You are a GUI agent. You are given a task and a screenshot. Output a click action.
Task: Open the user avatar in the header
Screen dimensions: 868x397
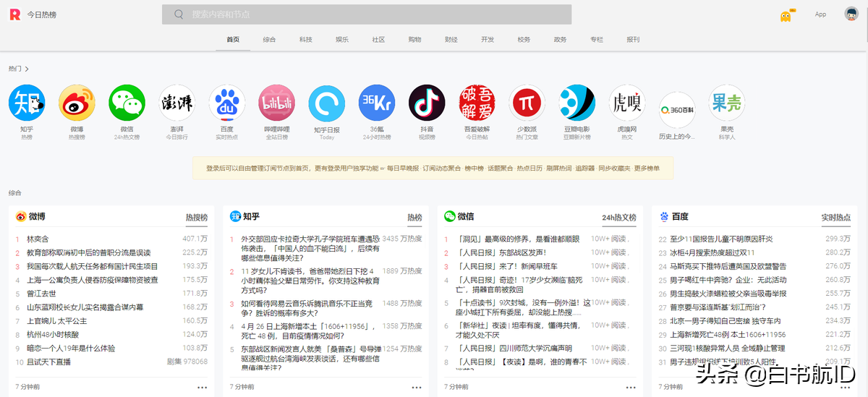tap(851, 14)
